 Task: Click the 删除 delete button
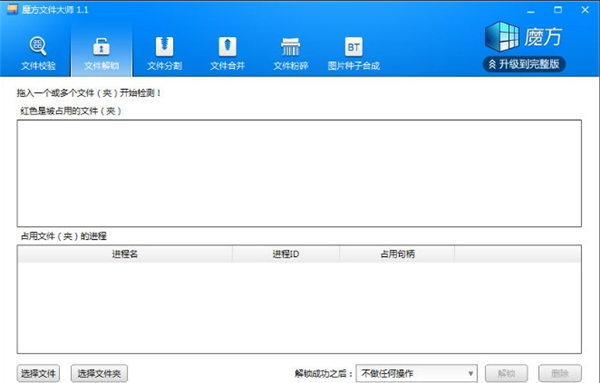[560, 373]
